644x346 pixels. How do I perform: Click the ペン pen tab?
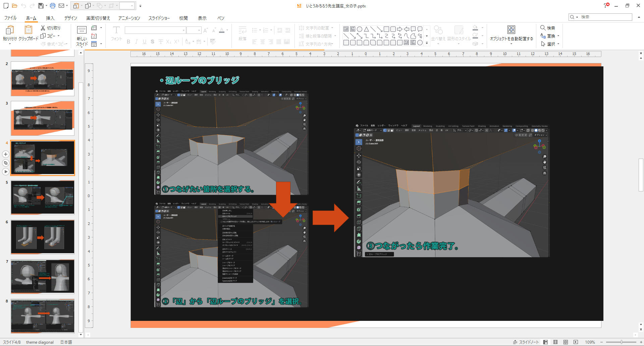(221, 18)
